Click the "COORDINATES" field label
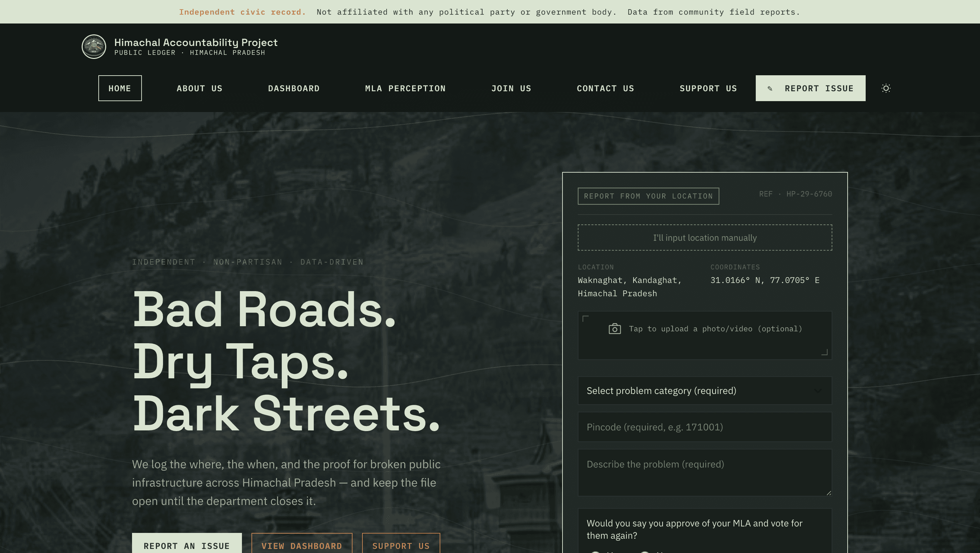This screenshot has height=553, width=980. tap(735, 267)
